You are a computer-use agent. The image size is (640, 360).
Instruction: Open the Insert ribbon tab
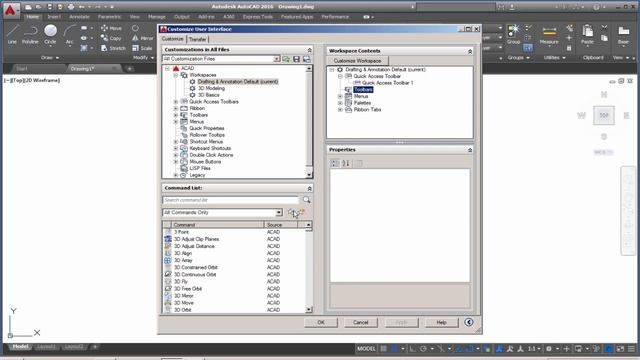coord(54,17)
